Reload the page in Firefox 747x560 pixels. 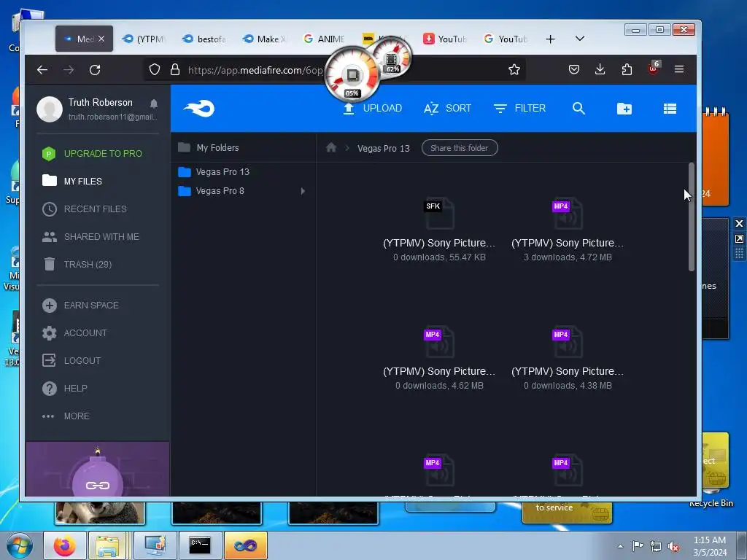pyautogui.click(x=95, y=70)
